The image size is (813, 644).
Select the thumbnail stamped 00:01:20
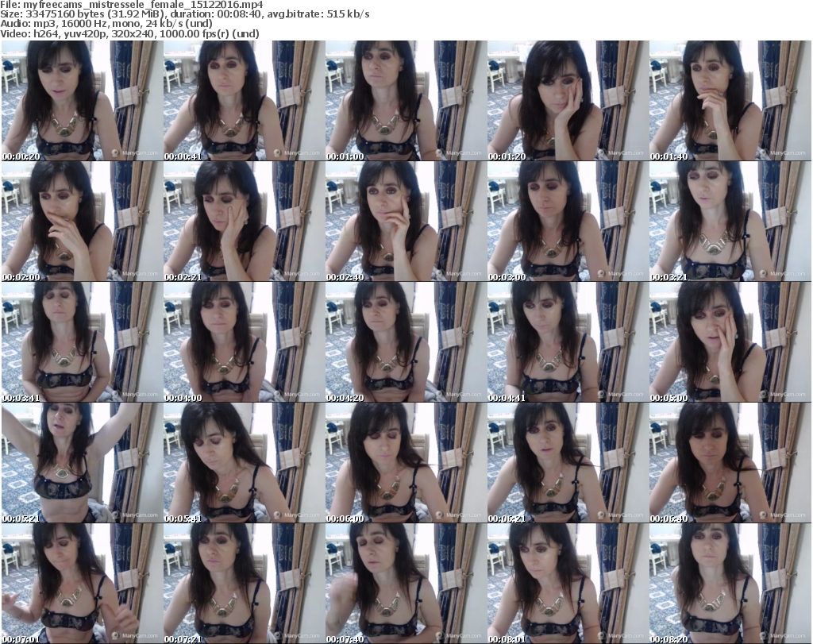pos(568,100)
